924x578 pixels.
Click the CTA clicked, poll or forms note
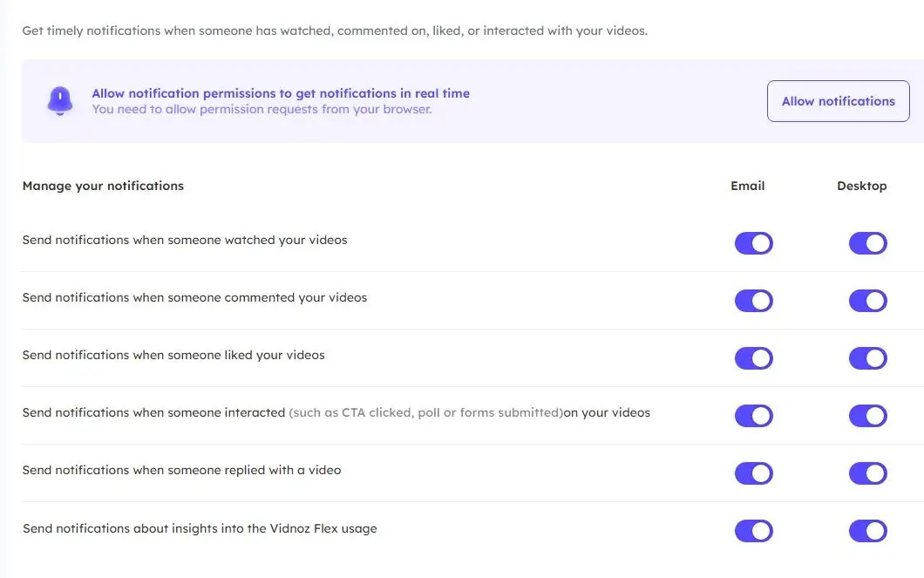click(x=425, y=412)
